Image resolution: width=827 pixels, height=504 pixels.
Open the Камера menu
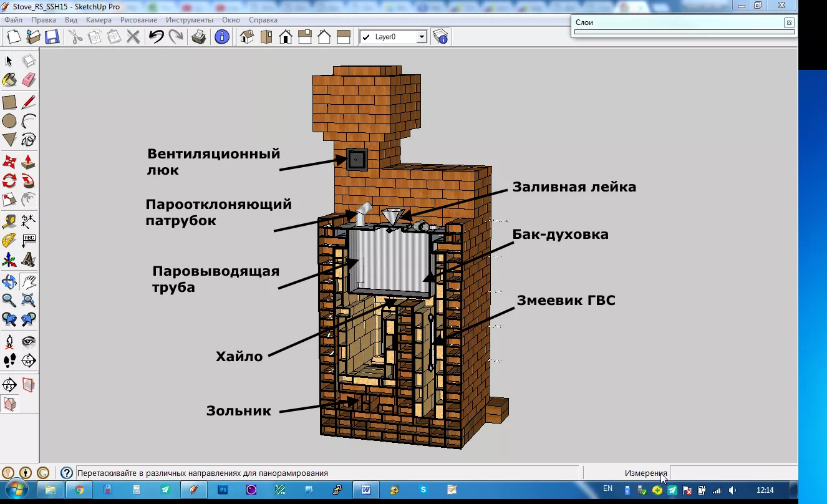click(99, 20)
